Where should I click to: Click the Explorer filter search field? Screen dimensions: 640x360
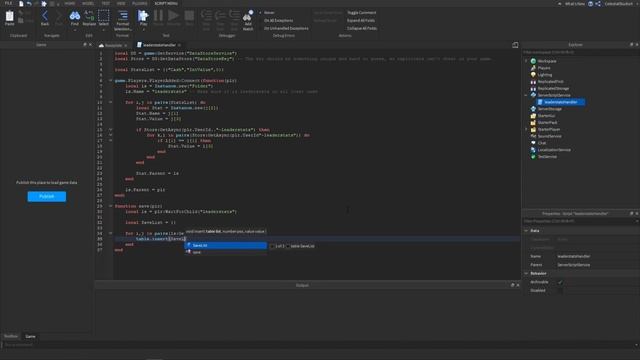[x=580, y=52]
